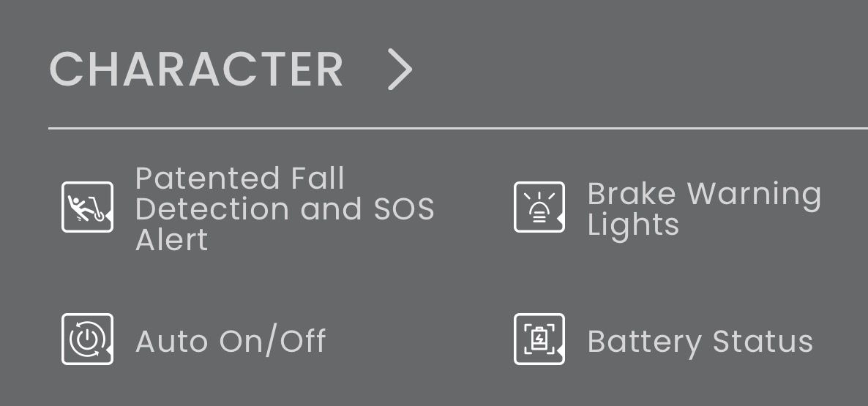
Task: Select the Auto On/Off text label
Action: pyautogui.click(x=231, y=342)
